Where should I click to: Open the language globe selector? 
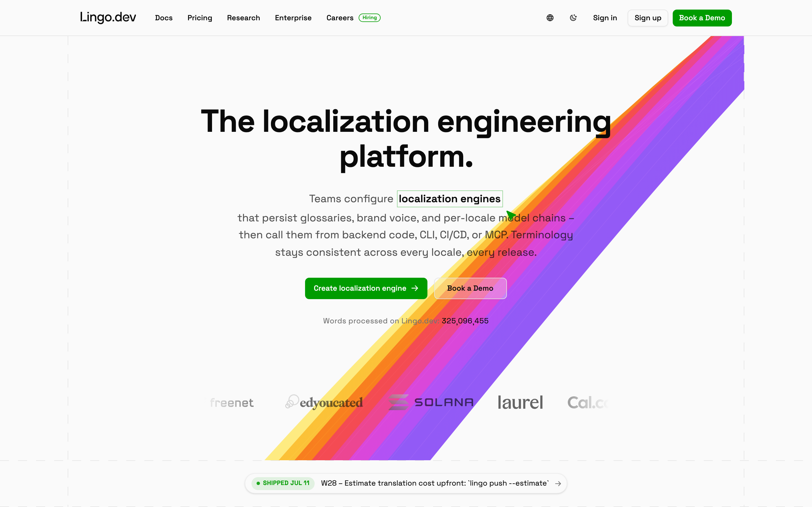coord(550,18)
